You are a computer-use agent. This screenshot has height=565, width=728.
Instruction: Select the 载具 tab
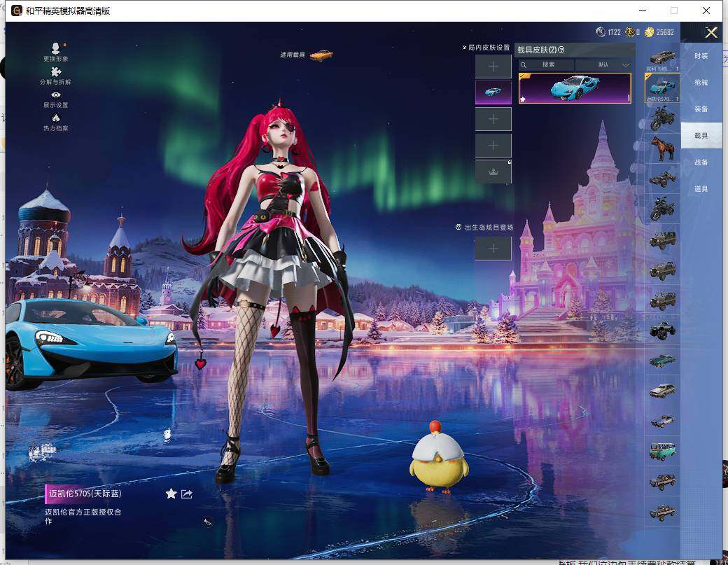pos(701,136)
